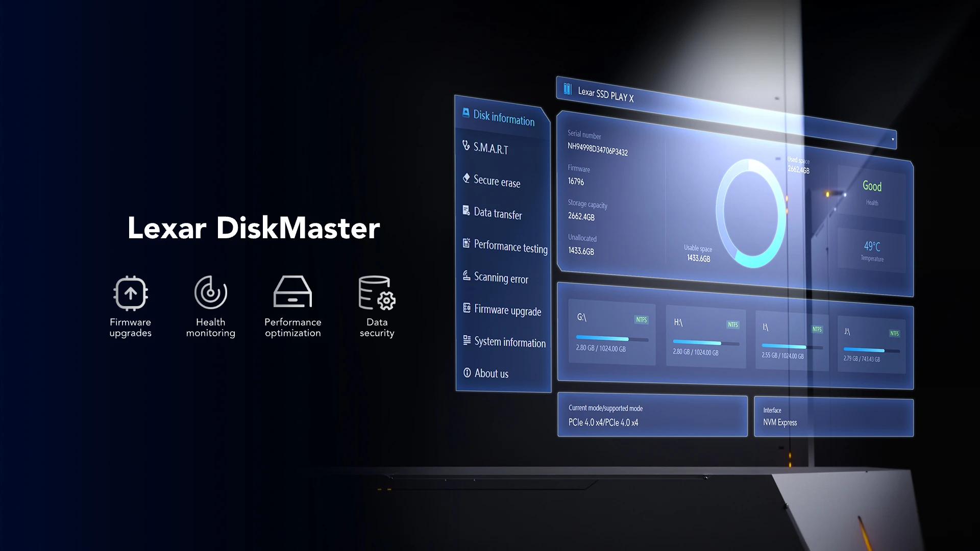Click the PCIe 4.0 x4/PCIe 4.0 x4 text
Screen dimensions: 980x551
(603, 422)
